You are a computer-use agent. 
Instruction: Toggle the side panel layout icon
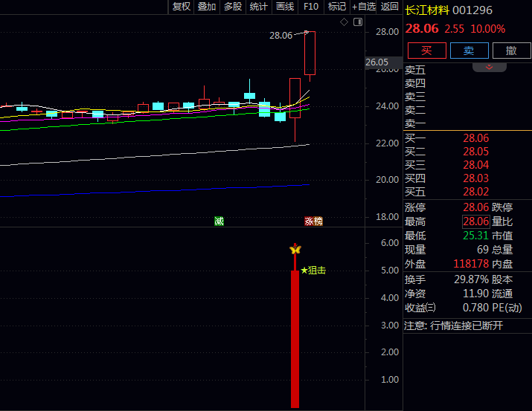(358, 22)
